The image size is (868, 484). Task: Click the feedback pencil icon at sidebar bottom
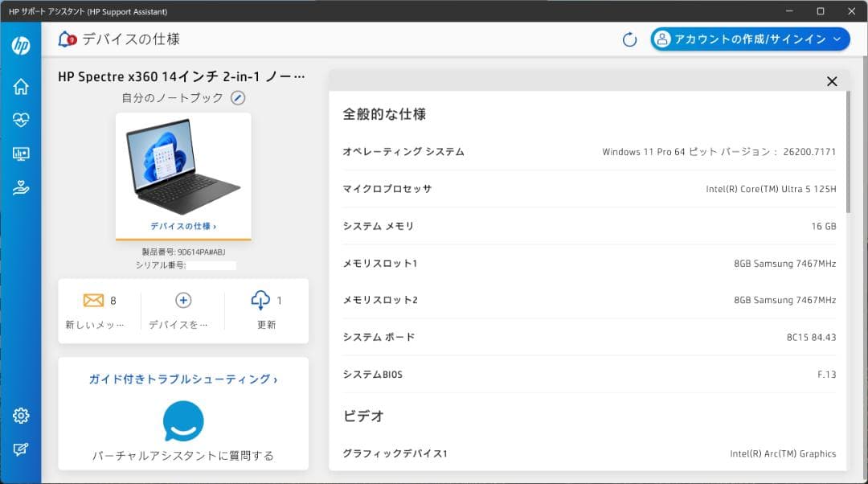21,450
